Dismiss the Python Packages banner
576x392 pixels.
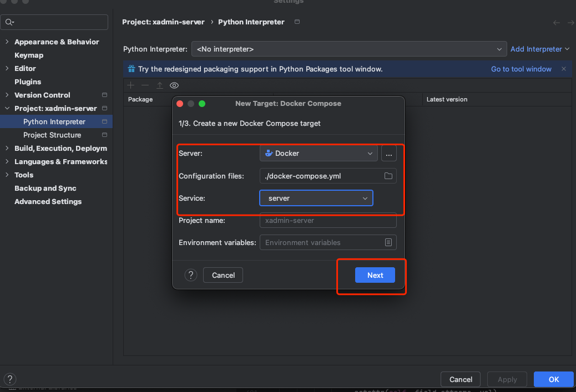point(563,69)
